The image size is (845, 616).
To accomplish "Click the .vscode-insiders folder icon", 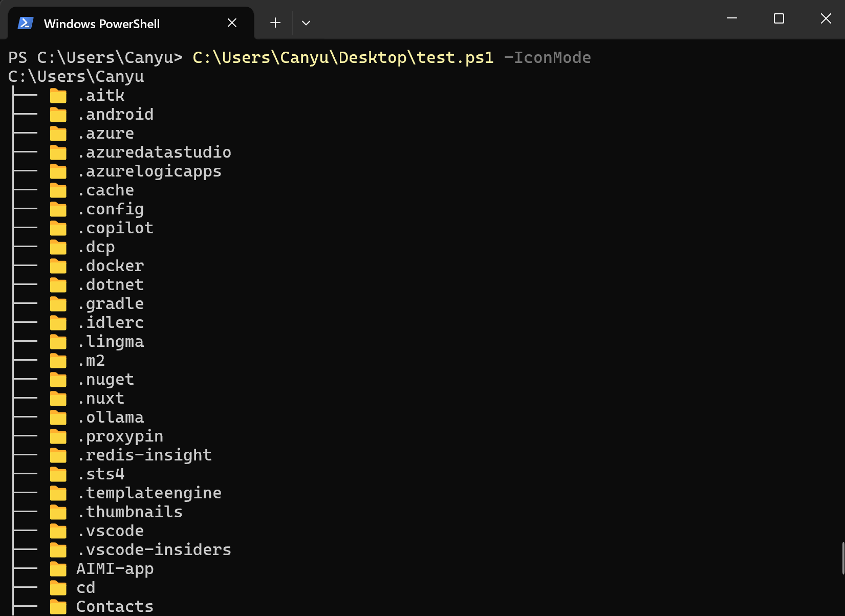I will (58, 551).
